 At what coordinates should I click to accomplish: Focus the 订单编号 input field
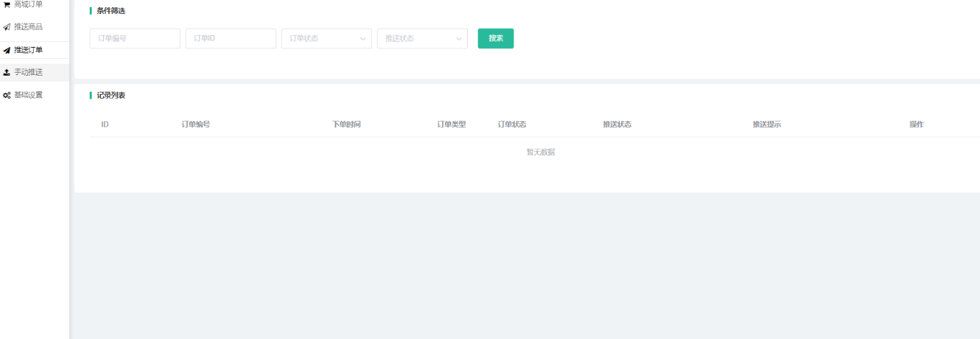coord(134,39)
